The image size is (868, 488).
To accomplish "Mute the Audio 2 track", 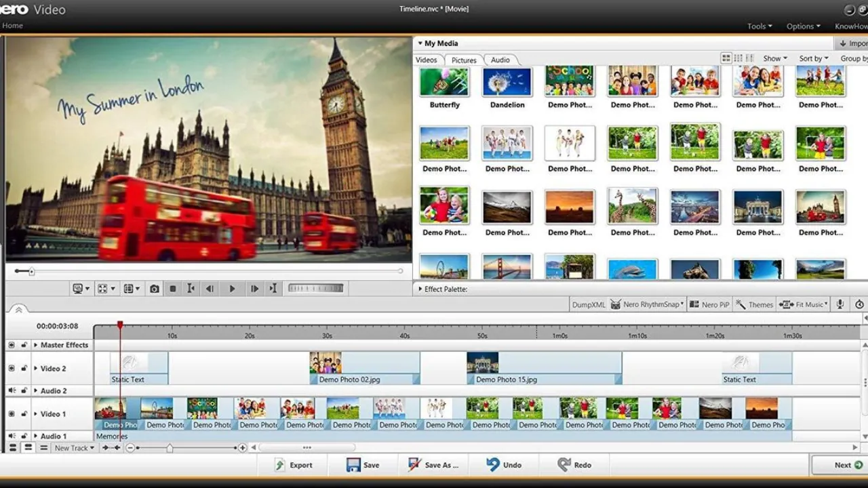I will click(x=12, y=391).
